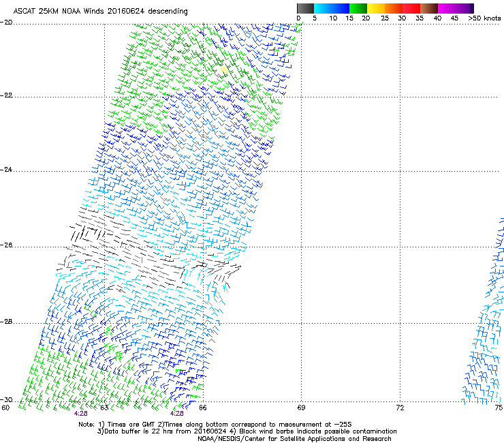Image resolution: width=504 pixels, height=443 pixels.
Task: Click the purple '4:28' time label near 65E
Action: click(x=177, y=414)
